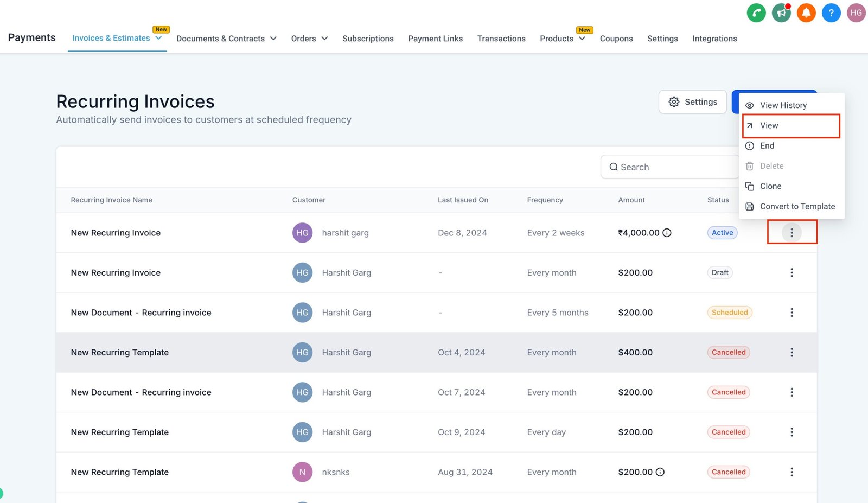Open the megaphone announcements icon
Screen dimensions: 868x503
tap(781, 12)
